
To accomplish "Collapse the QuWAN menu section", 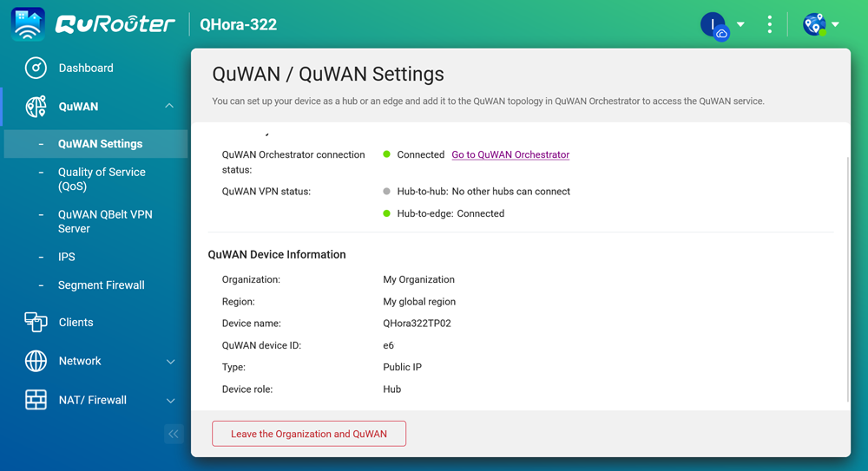I will coord(169,107).
